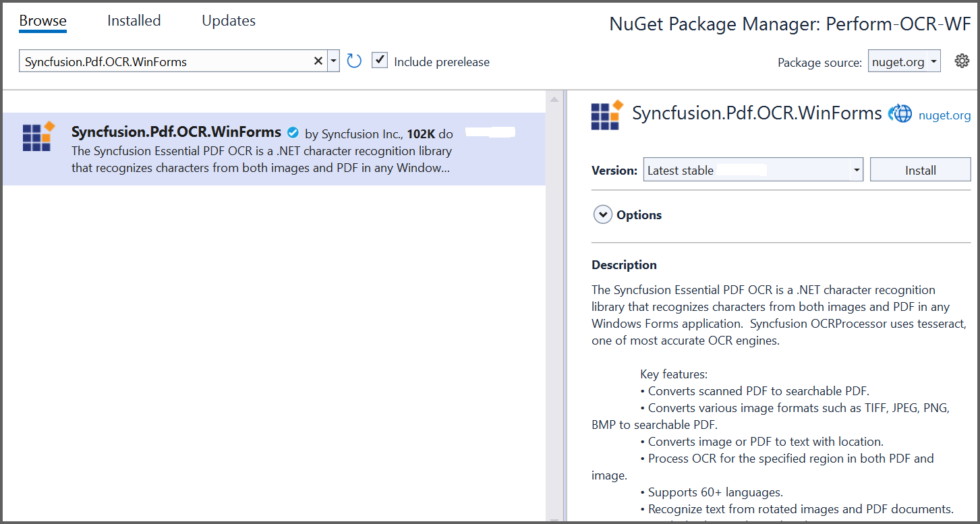The image size is (980, 524).
Task: Open the search history dropdown arrow
Action: [x=333, y=61]
